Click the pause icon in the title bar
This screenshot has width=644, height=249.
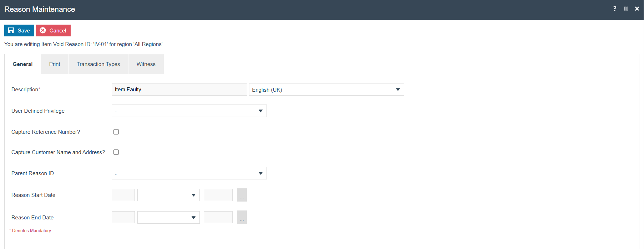tap(626, 9)
